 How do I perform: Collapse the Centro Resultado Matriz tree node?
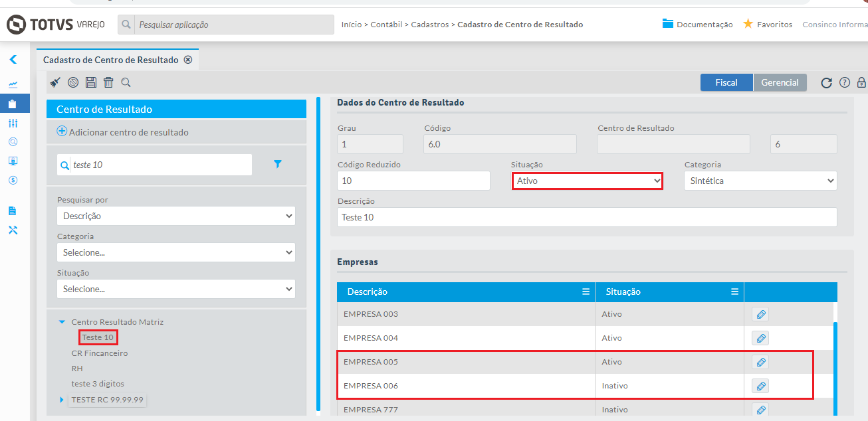(x=62, y=322)
